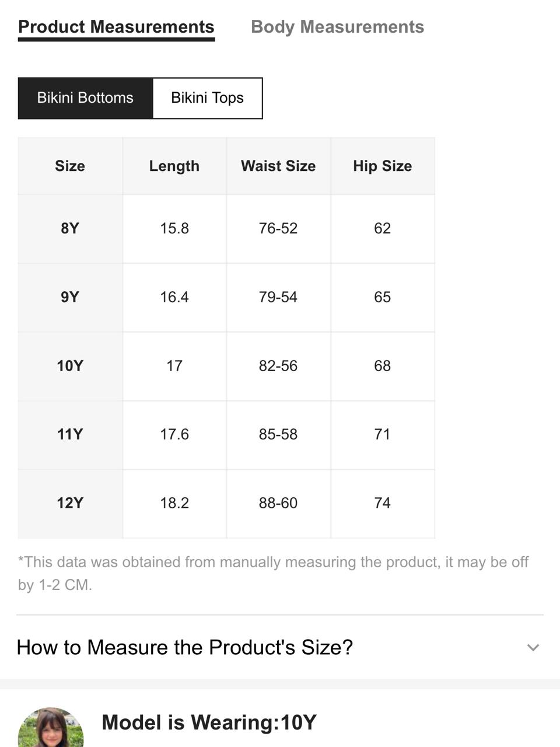Click the 15.8 length cell
Image resolution: width=560 pixels, height=747 pixels.
(x=174, y=229)
